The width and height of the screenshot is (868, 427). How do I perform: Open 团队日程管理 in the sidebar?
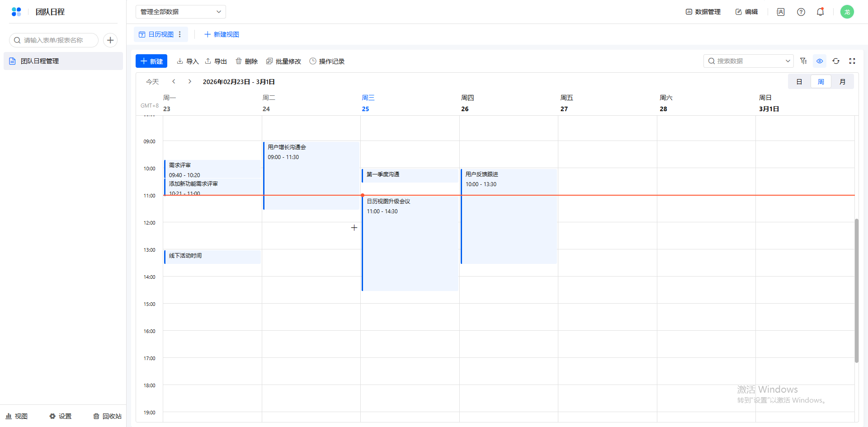tap(40, 61)
